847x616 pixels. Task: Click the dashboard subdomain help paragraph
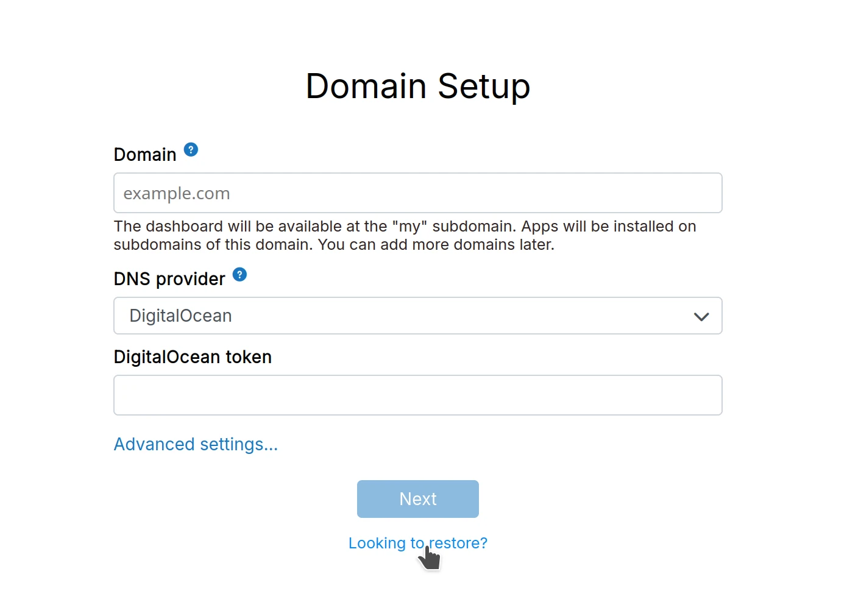tap(405, 235)
